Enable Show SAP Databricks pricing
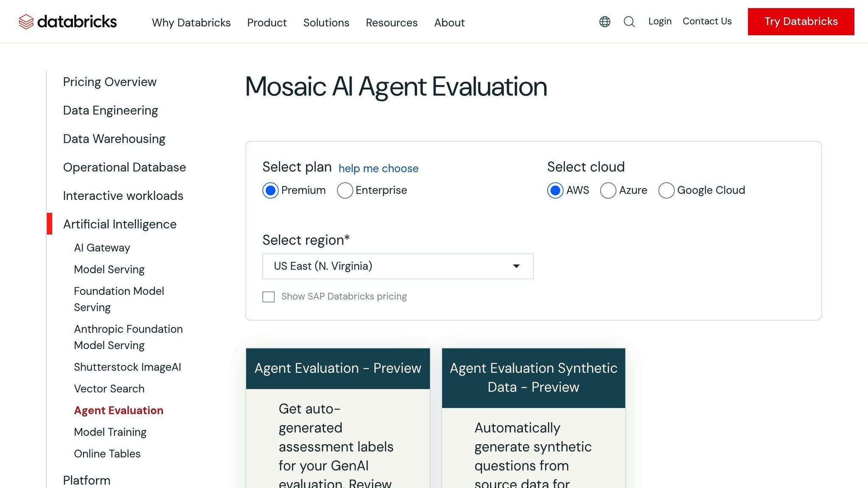 click(269, 297)
